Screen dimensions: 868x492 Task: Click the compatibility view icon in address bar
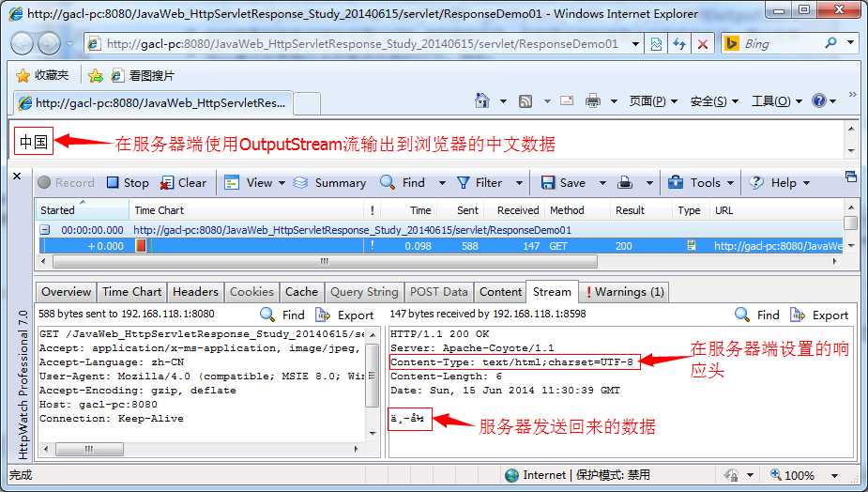(x=656, y=44)
